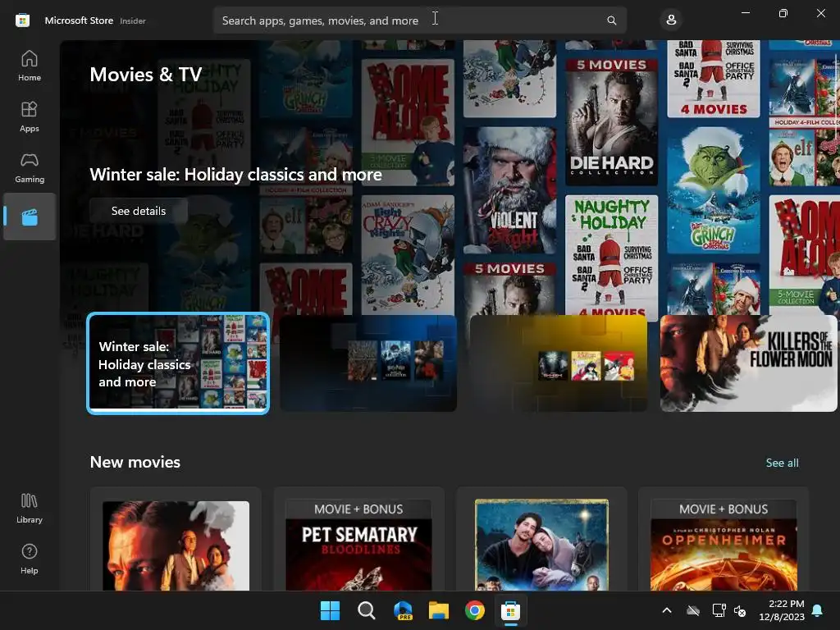Open taskbar Search icon
This screenshot has width=840, height=630.
click(367, 610)
